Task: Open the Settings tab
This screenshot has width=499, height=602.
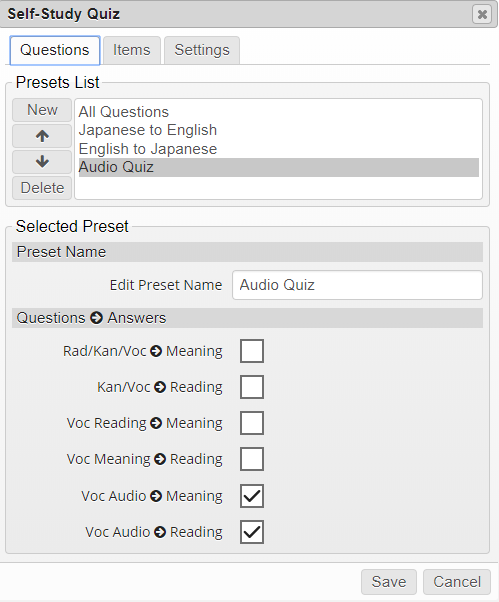Action: pyautogui.click(x=202, y=50)
